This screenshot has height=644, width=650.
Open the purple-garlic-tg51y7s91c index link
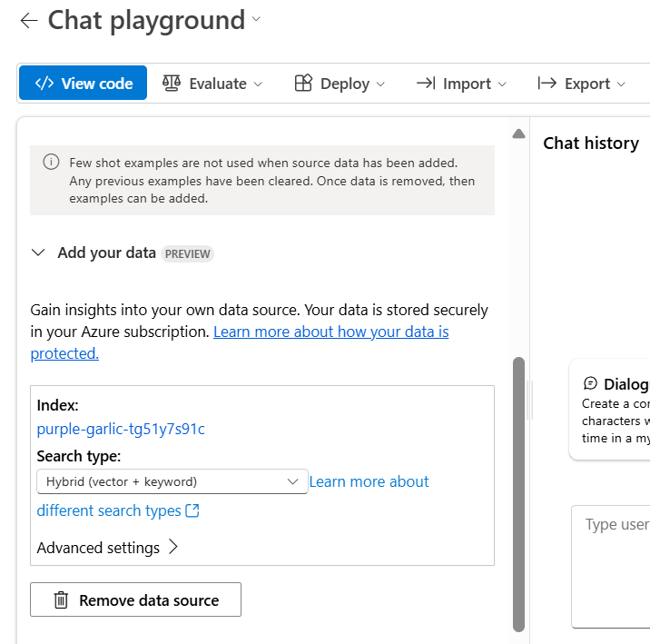coord(121,429)
